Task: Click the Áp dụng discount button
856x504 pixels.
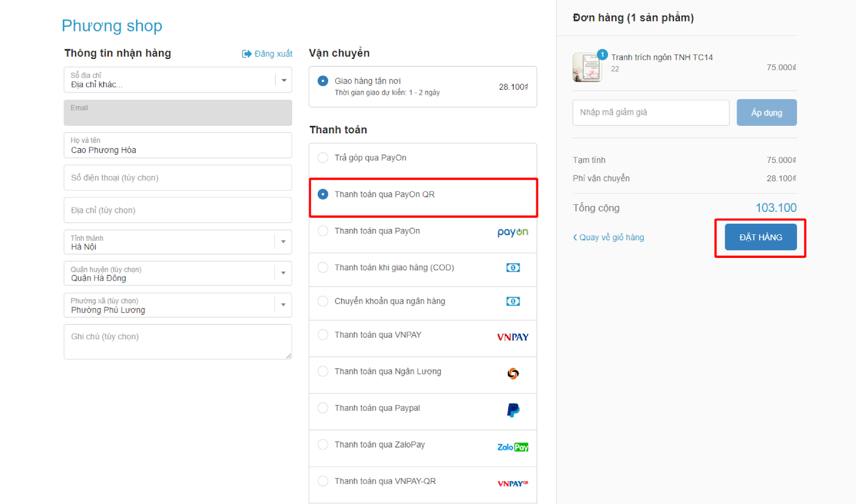Action: coord(766,112)
